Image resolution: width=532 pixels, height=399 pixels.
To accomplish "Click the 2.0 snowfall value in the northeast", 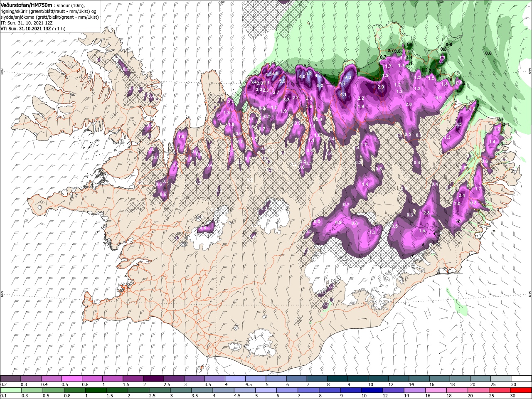I will 409,104.
